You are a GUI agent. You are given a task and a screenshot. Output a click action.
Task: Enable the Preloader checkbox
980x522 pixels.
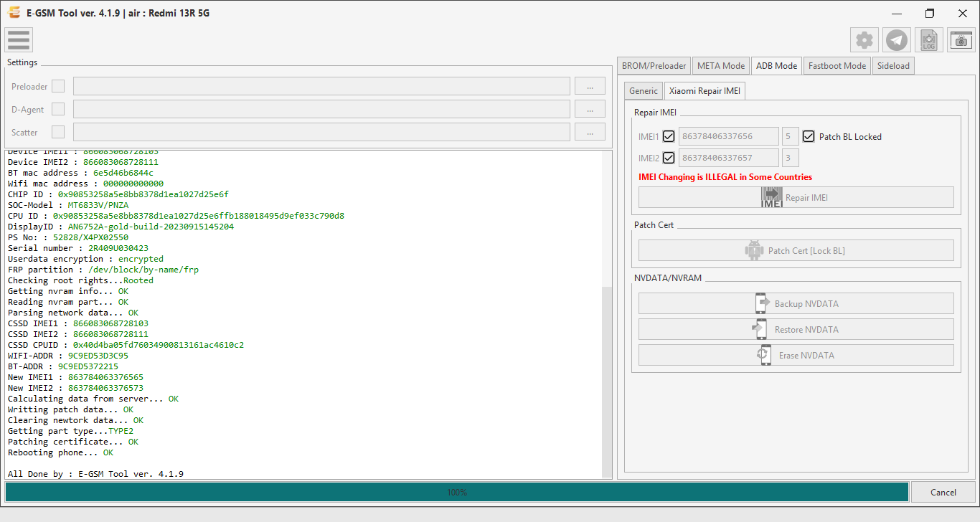coord(58,86)
